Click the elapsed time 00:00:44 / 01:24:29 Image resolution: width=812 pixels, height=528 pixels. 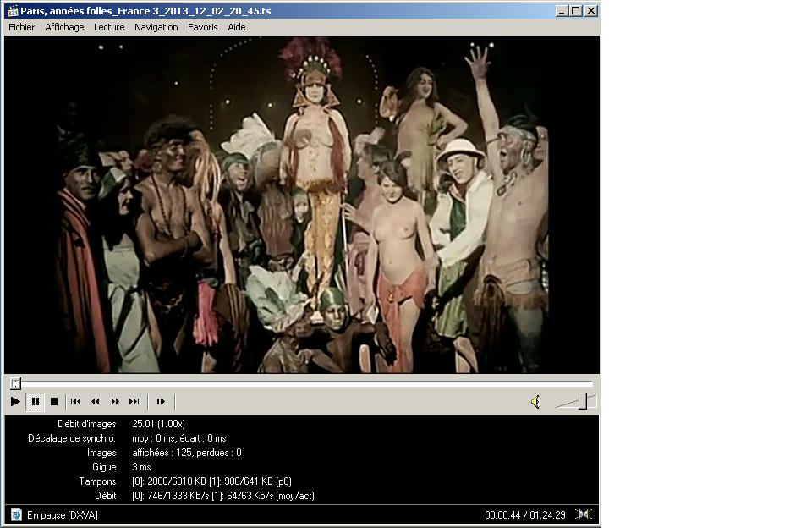(525, 515)
